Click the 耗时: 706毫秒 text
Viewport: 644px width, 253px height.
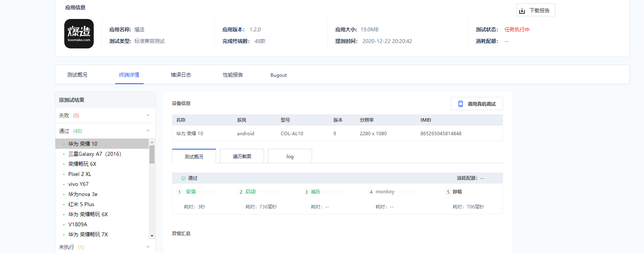tap(468, 207)
